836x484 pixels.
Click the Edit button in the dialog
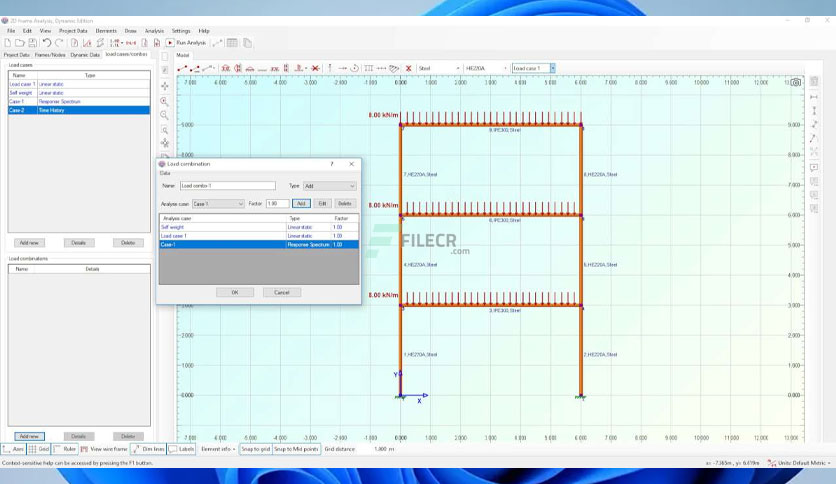322,204
